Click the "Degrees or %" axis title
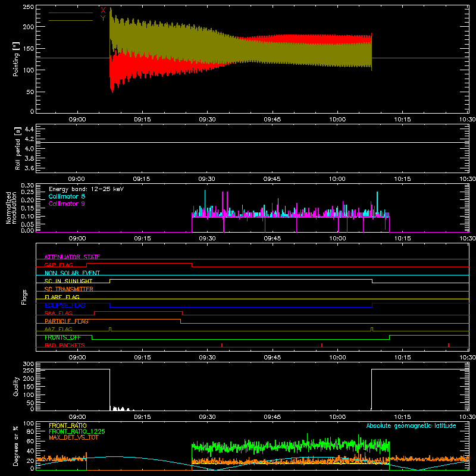 (x=16, y=446)
